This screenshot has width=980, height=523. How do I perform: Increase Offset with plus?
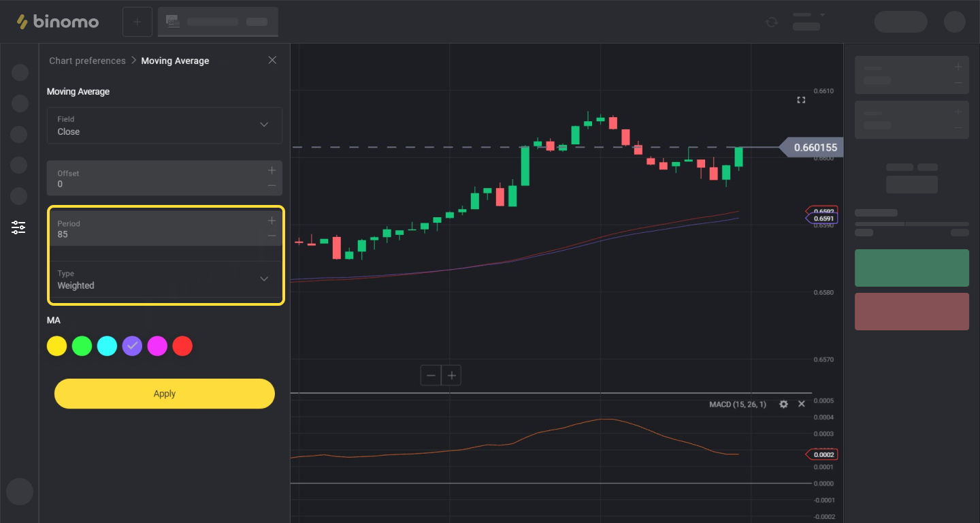[x=272, y=170]
